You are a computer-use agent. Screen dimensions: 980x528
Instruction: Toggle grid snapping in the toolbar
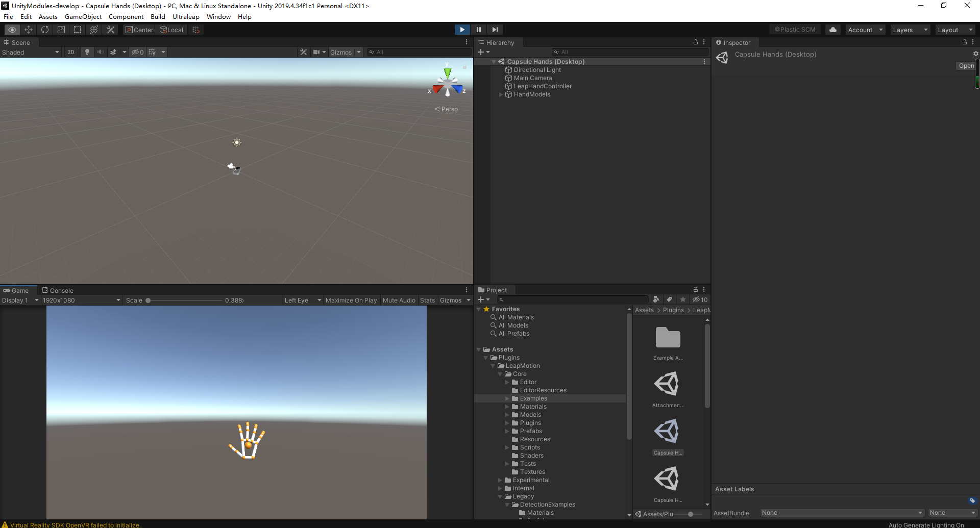pyautogui.click(x=195, y=29)
